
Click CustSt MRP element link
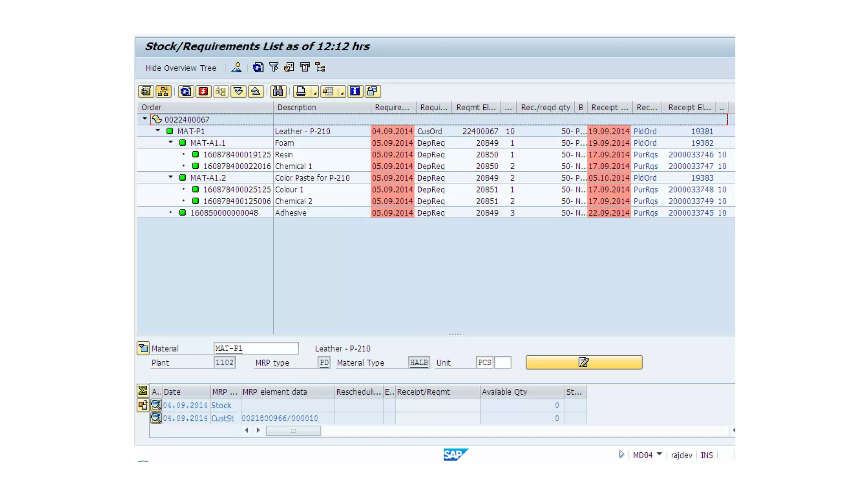(223, 418)
